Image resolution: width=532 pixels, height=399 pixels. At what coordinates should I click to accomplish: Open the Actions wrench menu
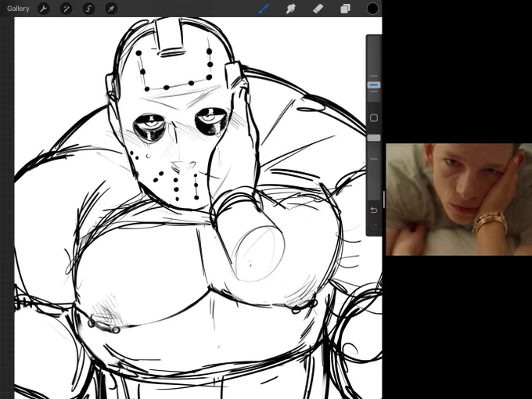point(44,9)
